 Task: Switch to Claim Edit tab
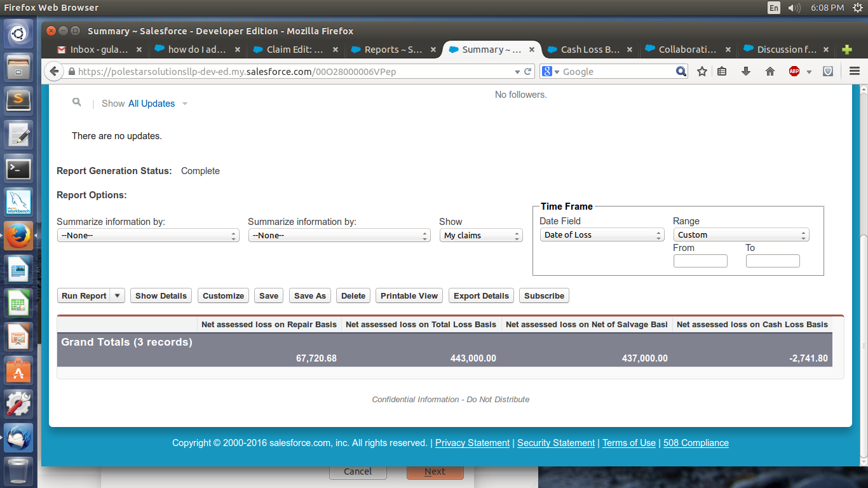pos(295,50)
